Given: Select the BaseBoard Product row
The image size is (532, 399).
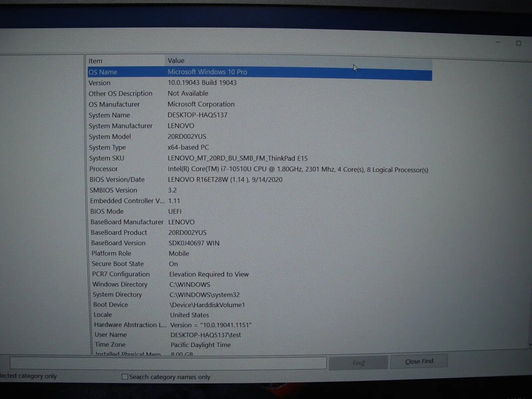Looking at the screenshot, I should pyautogui.click(x=260, y=232).
